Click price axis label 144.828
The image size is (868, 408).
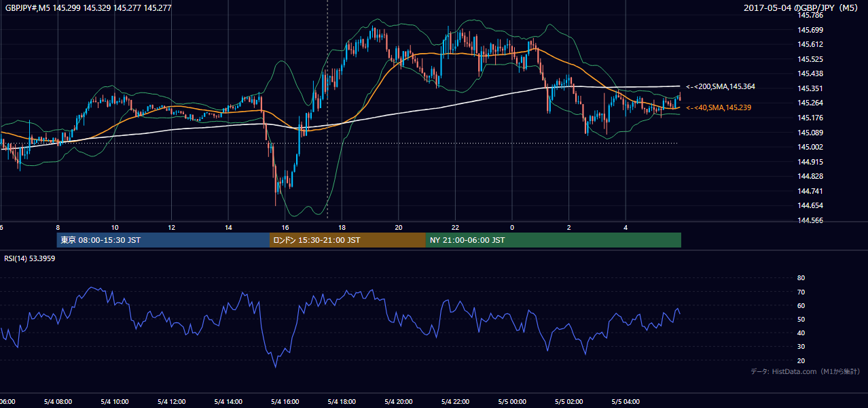[x=810, y=177]
